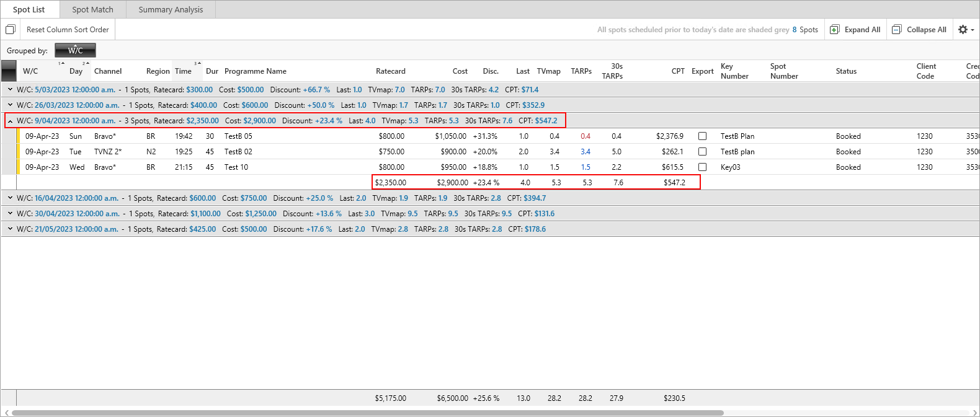
Task: Click the grand total cost $6,500.00
Action: (453, 398)
